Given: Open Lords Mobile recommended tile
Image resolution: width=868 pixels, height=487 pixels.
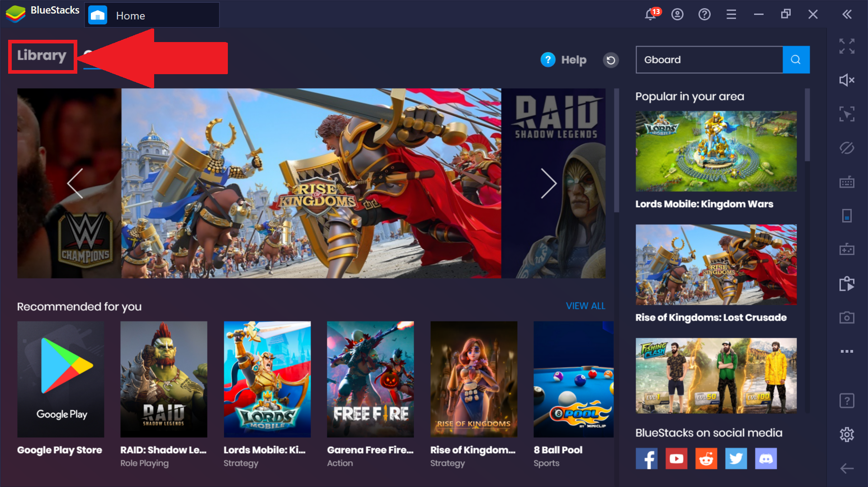Looking at the screenshot, I should (267, 379).
